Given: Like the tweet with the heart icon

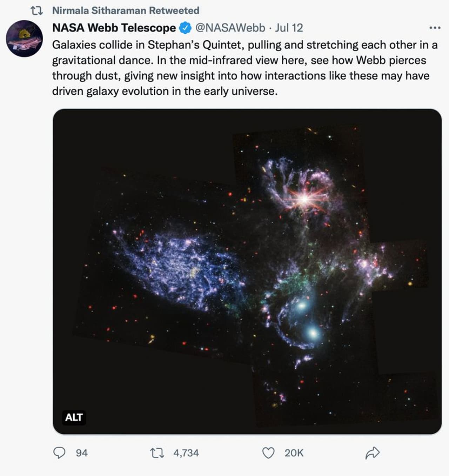Looking at the screenshot, I should [x=268, y=453].
